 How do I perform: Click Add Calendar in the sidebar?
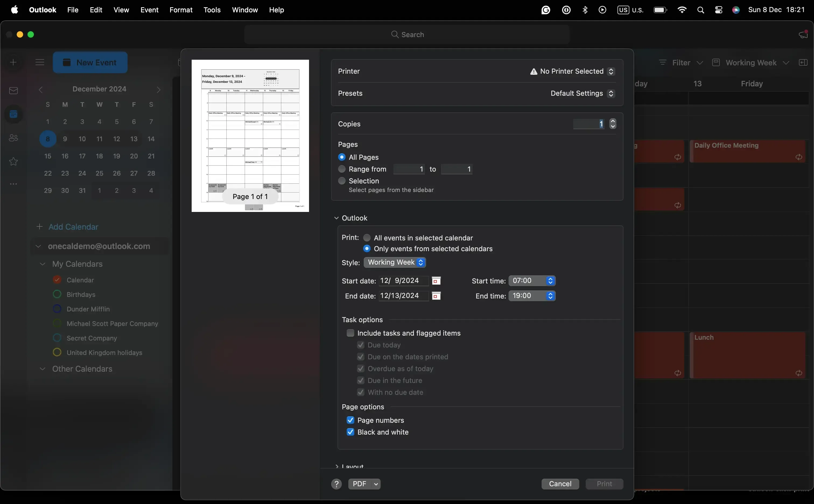73,227
